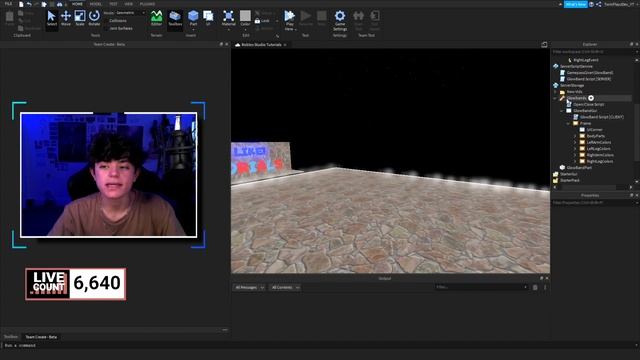This screenshot has width=640, height=360.
Task: Expand the BodyParts folder
Action: (576, 136)
